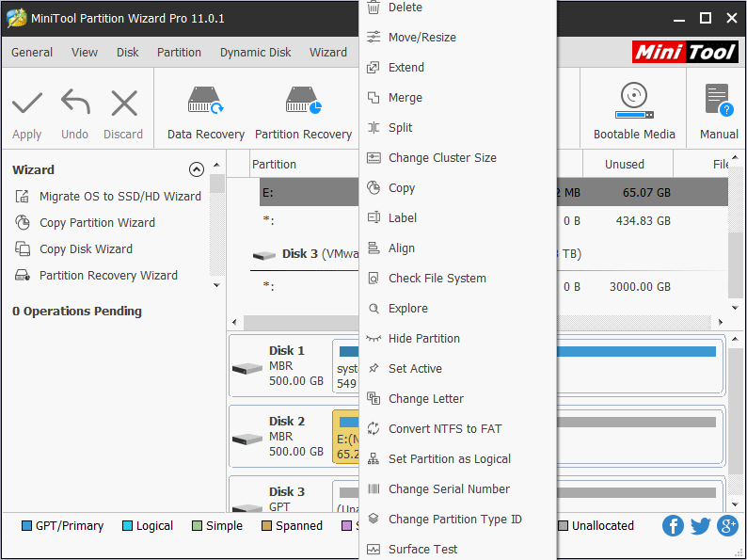Click the Logical legend swatch
The image size is (747, 560).
pos(127,526)
